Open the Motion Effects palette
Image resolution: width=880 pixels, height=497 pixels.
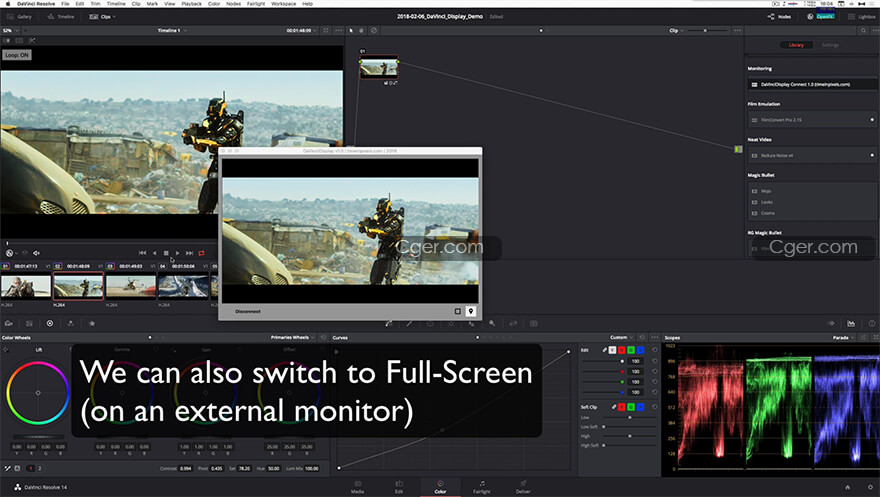(x=92, y=323)
